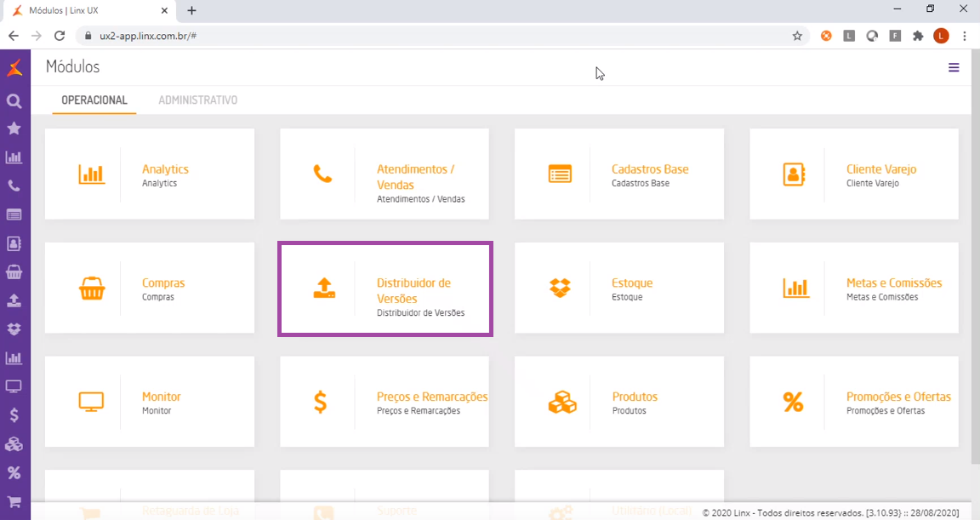Open Analytics module title link
Screen dimensions: 980x520
click(165, 169)
